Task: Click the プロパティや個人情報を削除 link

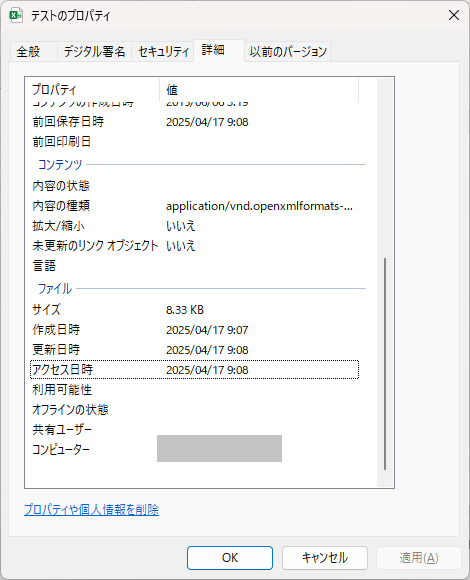Action: click(x=91, y=510)
